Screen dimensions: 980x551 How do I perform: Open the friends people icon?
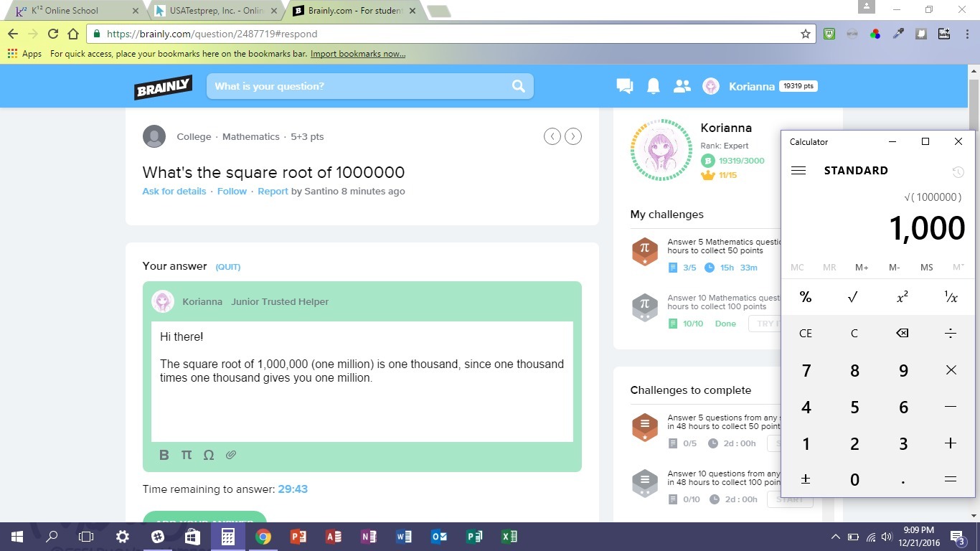click(x=682, y=86)
